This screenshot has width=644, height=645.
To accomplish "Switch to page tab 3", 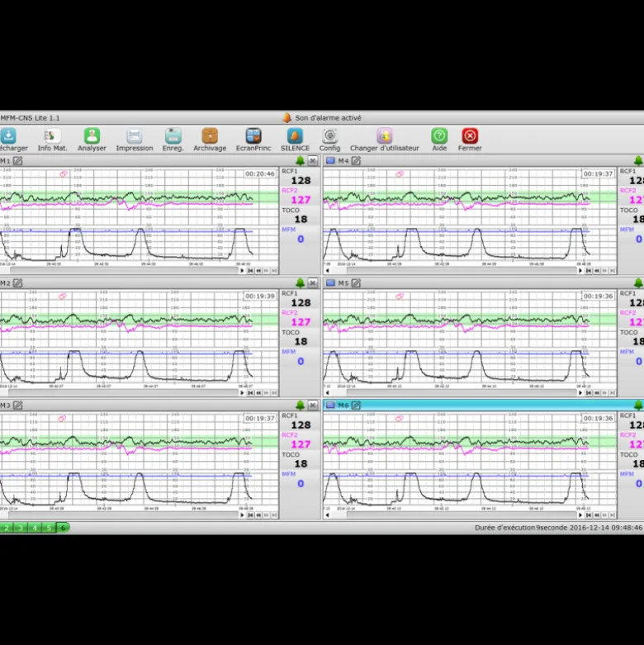I will click(x=21, y=528).
